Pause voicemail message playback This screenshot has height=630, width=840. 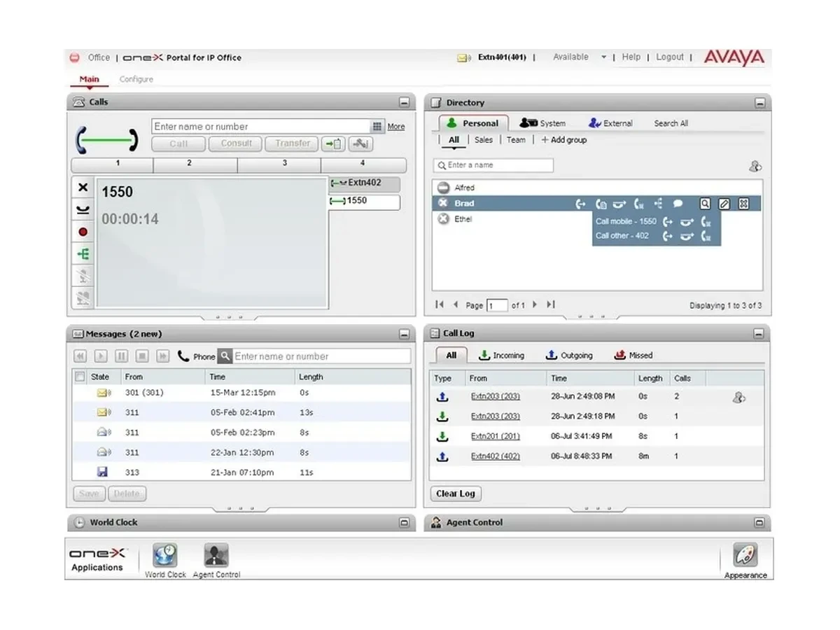coord(121,356)
